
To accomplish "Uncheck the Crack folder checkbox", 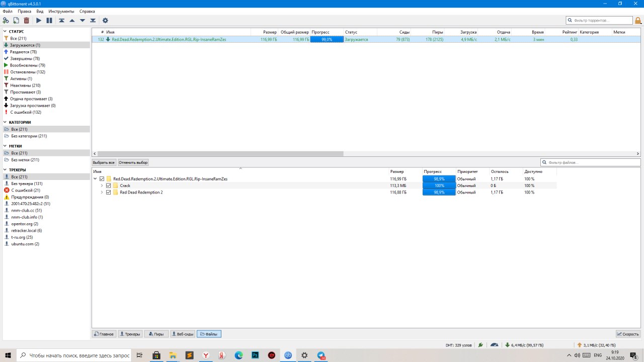I will click(x=108, y=186).
